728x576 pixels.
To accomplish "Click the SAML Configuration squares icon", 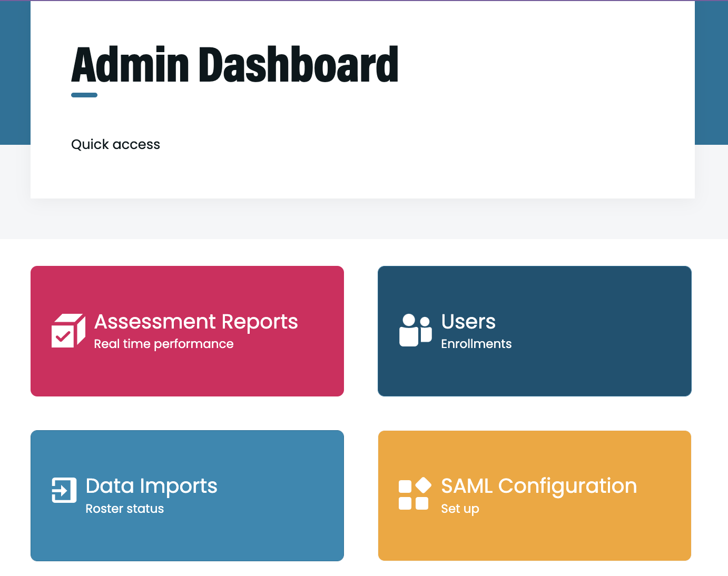I will [x=415, y=493].
